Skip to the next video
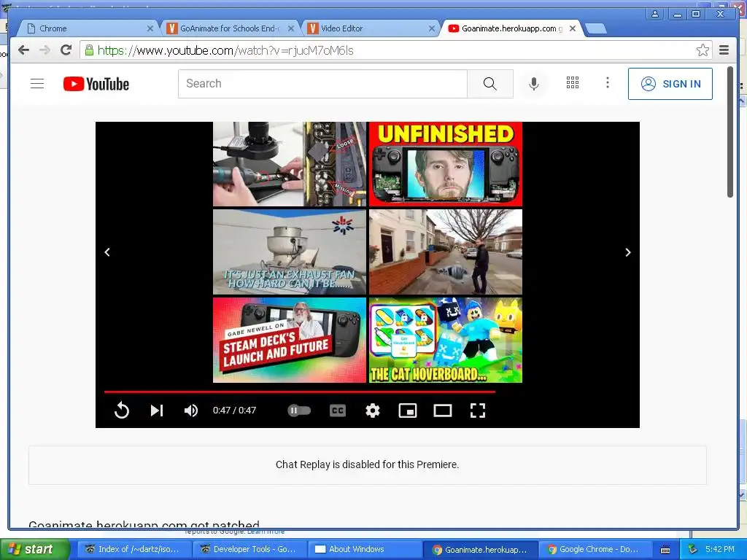747x560 pixels. pyautogui.click(x=157, y=410)
